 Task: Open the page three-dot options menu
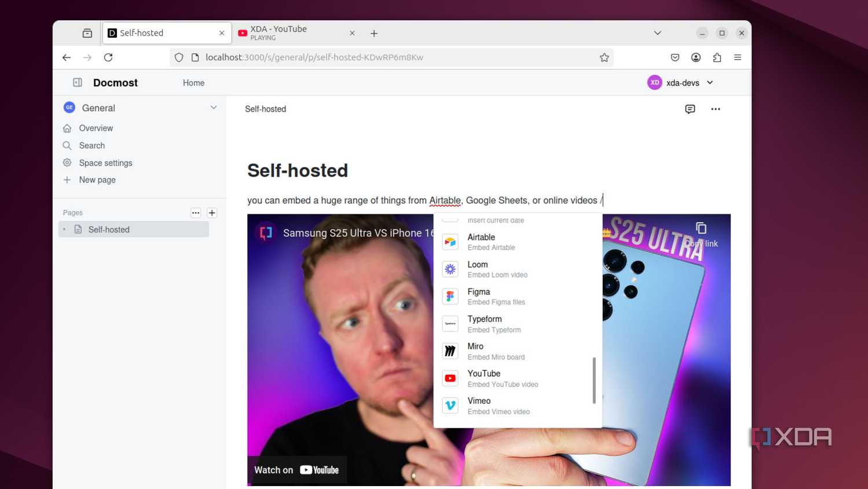tap(716, 109)
